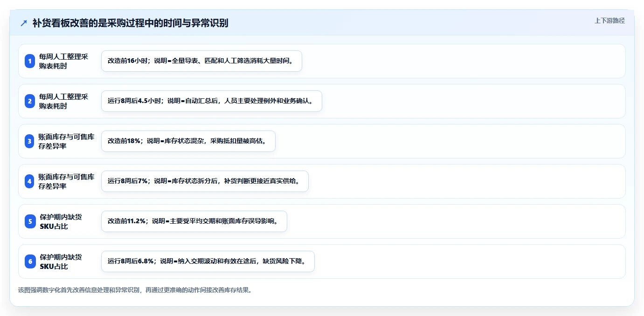644x316 pixels.
Task: Click the step 5 number badge
Action: coord(30,221)
